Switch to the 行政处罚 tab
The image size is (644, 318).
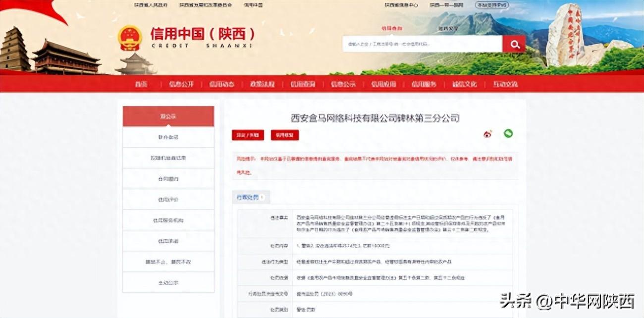pyautogui.click(x=251, y=197)
